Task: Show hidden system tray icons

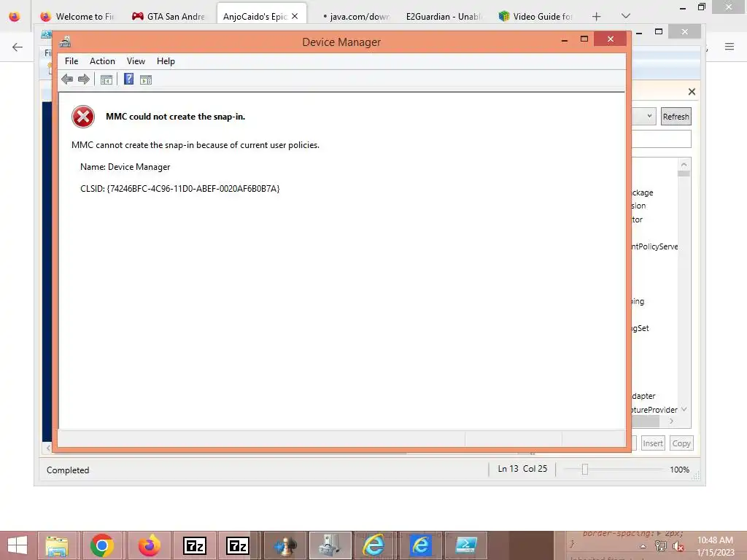Action: coord(643,546)
